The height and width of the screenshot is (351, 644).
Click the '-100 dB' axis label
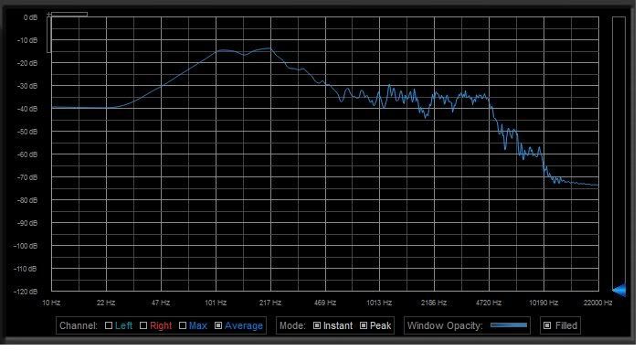coord(26,246)
